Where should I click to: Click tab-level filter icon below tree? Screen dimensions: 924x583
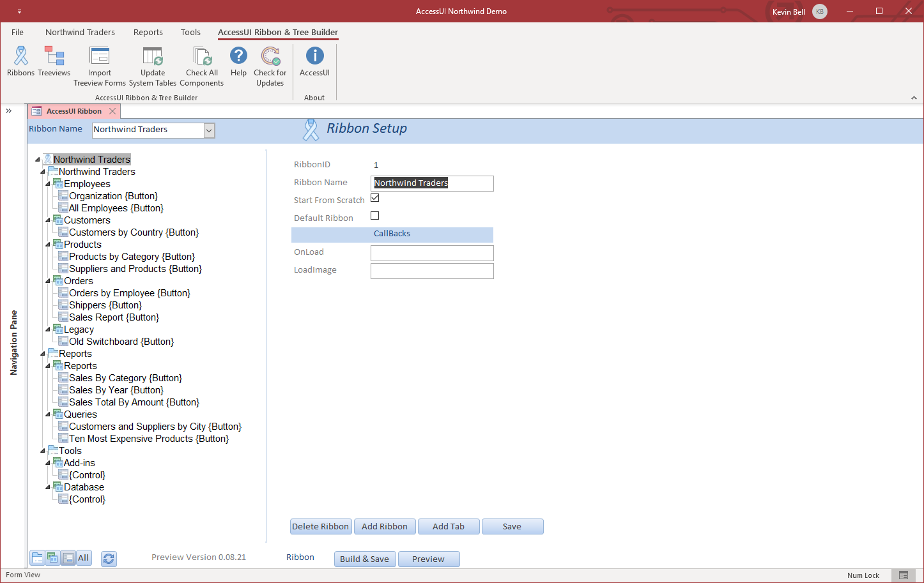click(38, 558)
